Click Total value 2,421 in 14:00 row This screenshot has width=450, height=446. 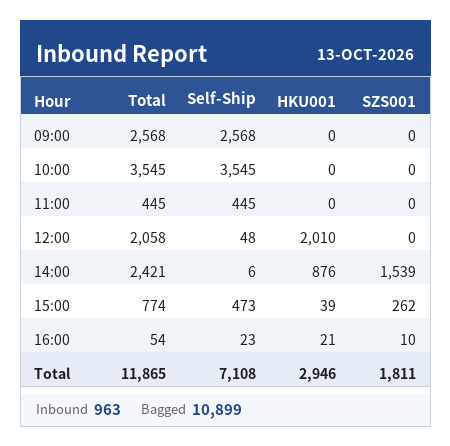148,272
